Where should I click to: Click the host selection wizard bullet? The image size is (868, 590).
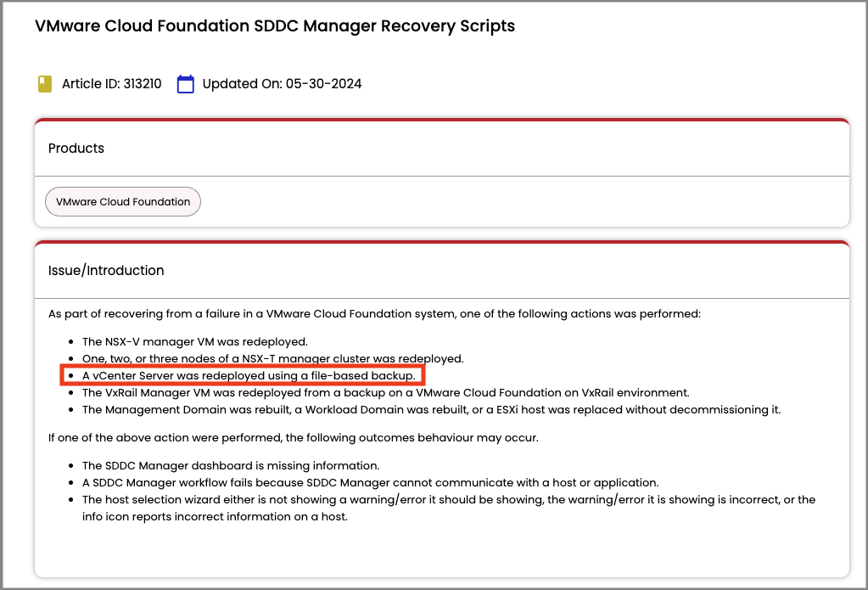(449, 508)
